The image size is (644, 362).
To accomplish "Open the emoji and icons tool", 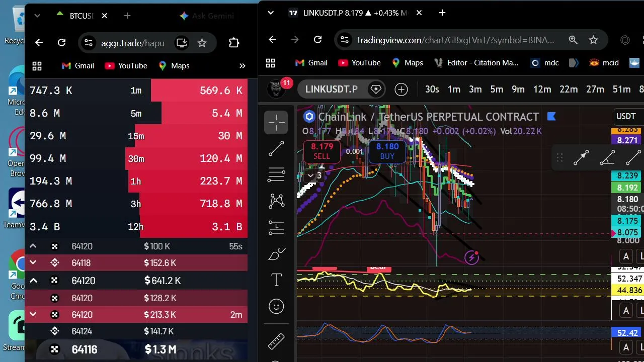I will click(x=276, y=306).
